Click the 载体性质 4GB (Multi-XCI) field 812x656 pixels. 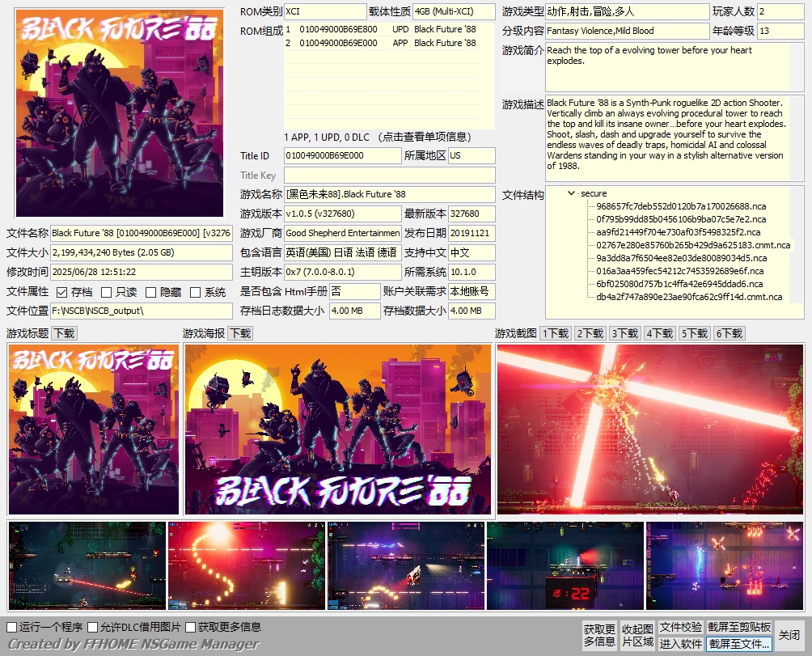(x=455, y=12)
